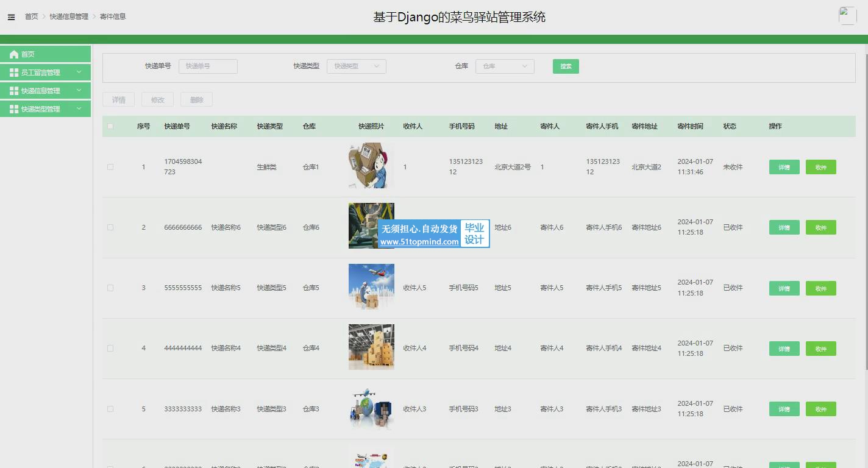This screenshot has height=468, width=868.
Task: Click 详情 for row 5555555555
Action: click(784, 288)
